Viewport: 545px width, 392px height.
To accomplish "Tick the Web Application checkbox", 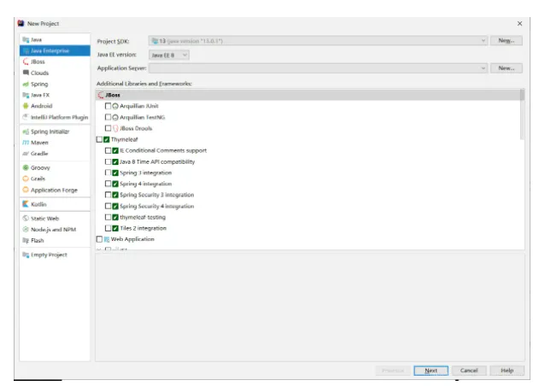I will click(99, 239).
